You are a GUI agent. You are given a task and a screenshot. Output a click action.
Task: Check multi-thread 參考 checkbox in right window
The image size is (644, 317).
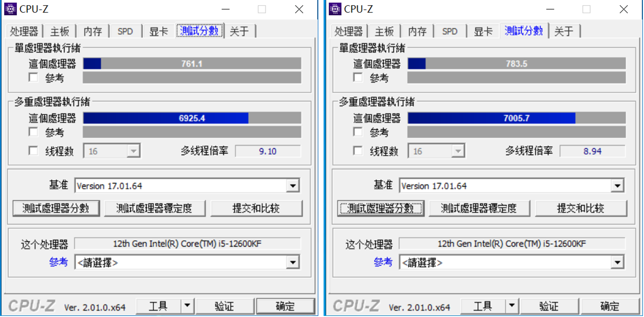(x=358, y=132)
